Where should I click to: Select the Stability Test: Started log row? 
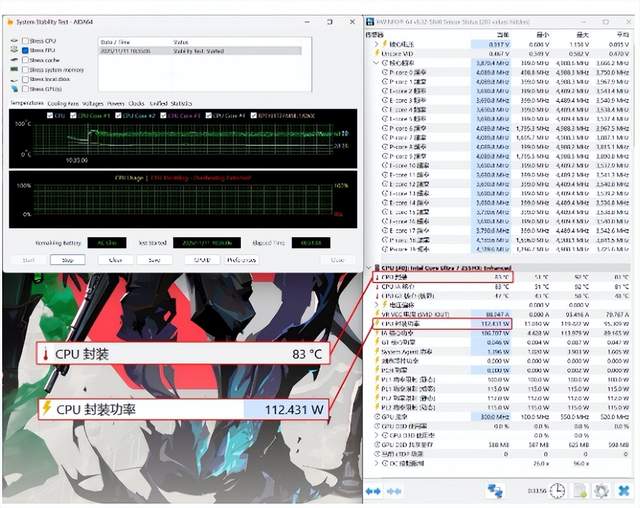click(200, 51)
